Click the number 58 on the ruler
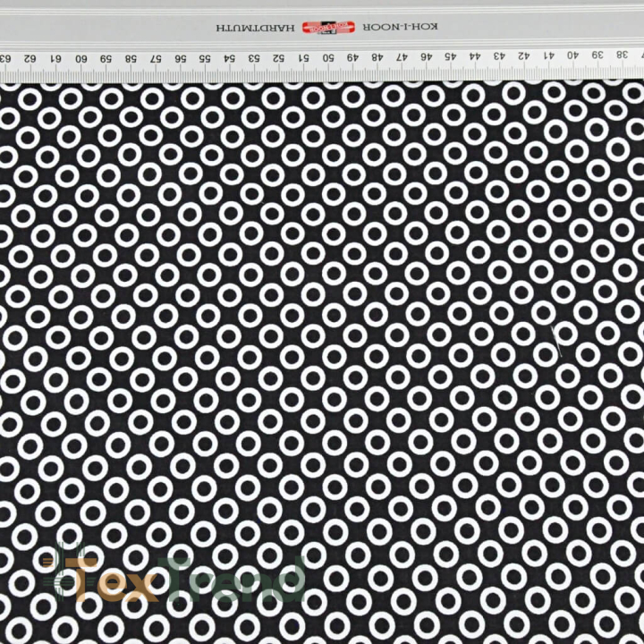 (x=131, y=59)
